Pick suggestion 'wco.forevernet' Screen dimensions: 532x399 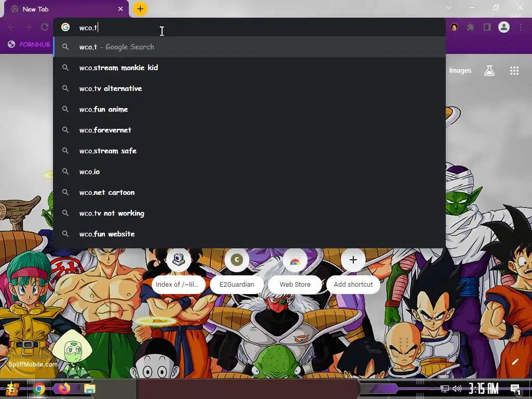click(249, 130)
